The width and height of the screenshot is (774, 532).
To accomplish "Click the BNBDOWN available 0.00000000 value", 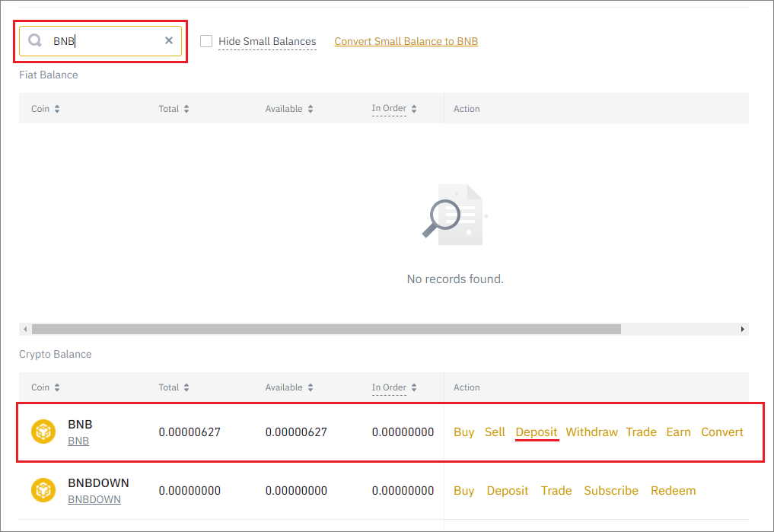I will point(296,491).
